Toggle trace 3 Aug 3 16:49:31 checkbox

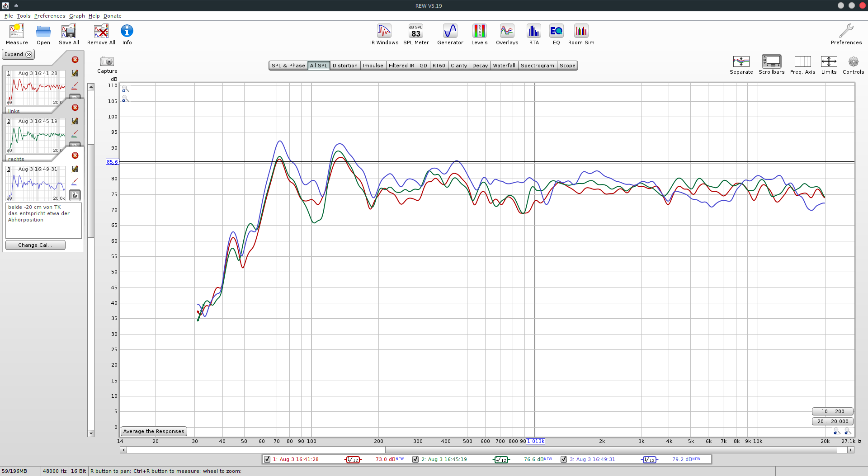(x=564, y=459)
